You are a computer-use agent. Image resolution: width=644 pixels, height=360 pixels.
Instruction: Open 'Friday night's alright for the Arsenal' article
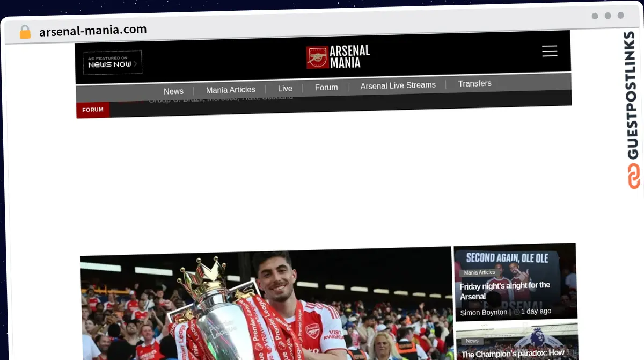[x=505, y=291]
